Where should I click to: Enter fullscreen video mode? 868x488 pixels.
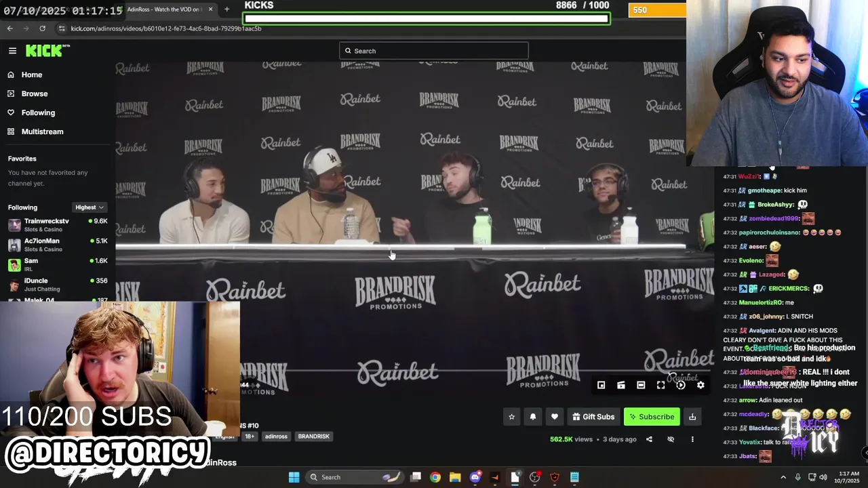(x=660, y=385)
